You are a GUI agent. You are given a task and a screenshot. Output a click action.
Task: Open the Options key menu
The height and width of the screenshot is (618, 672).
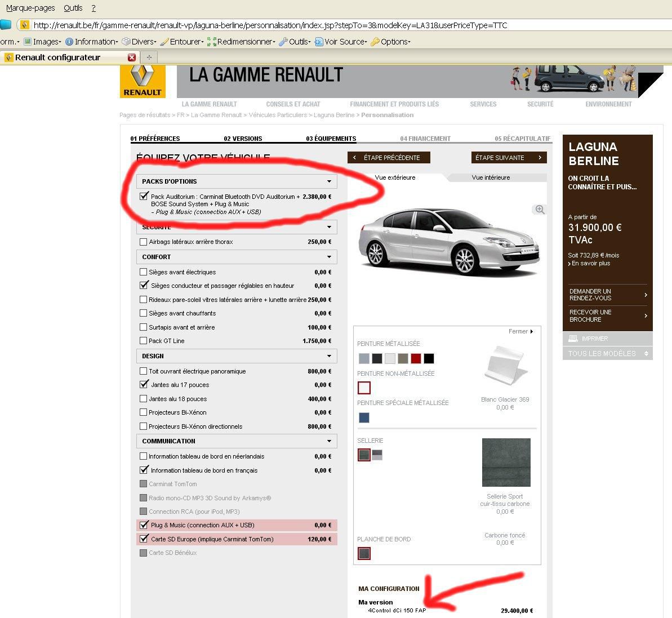[390, 42]
